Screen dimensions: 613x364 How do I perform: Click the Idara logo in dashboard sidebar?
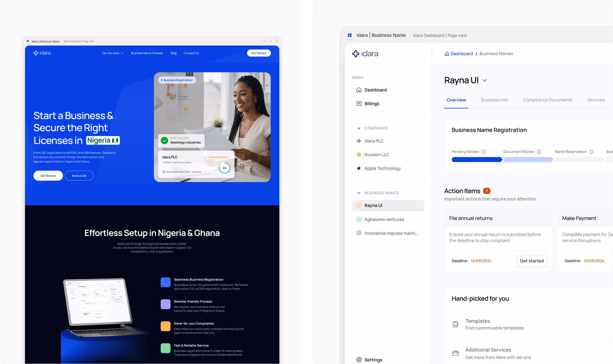(x=365, y=54)
